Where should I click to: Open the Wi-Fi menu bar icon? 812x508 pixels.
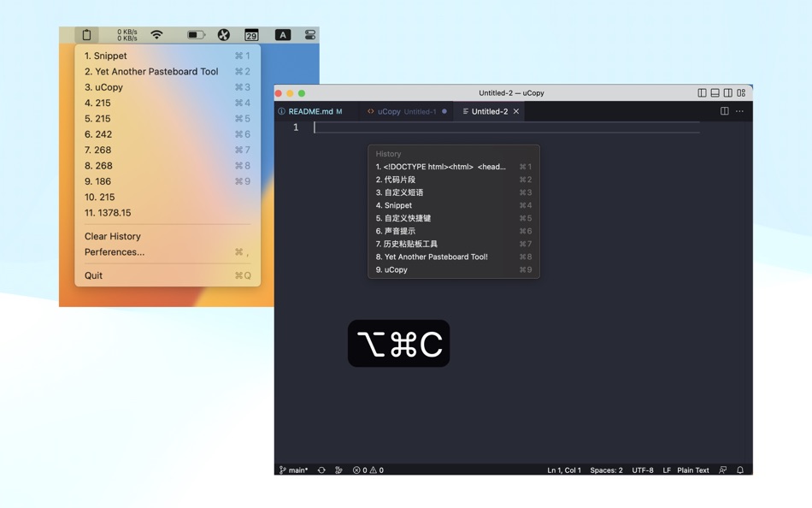156,35
